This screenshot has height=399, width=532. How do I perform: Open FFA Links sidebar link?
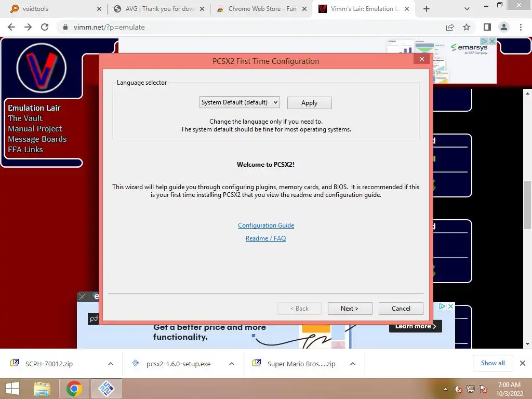pos(25,150)
